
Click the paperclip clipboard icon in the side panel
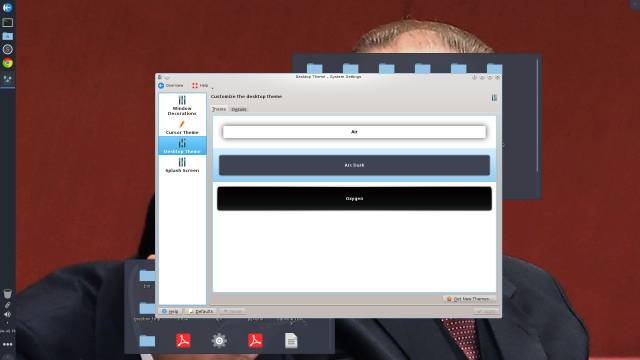7,305
